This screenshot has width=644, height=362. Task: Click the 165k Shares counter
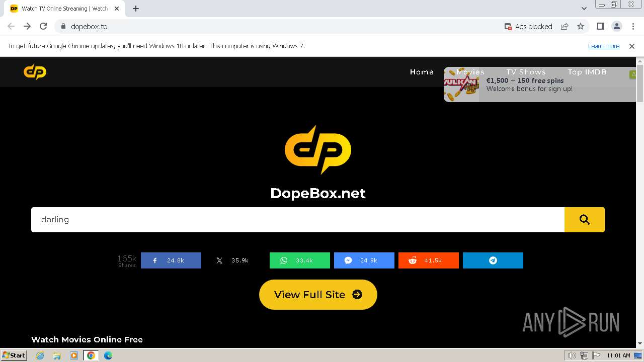pyautogui.click(x=127, y=260)
